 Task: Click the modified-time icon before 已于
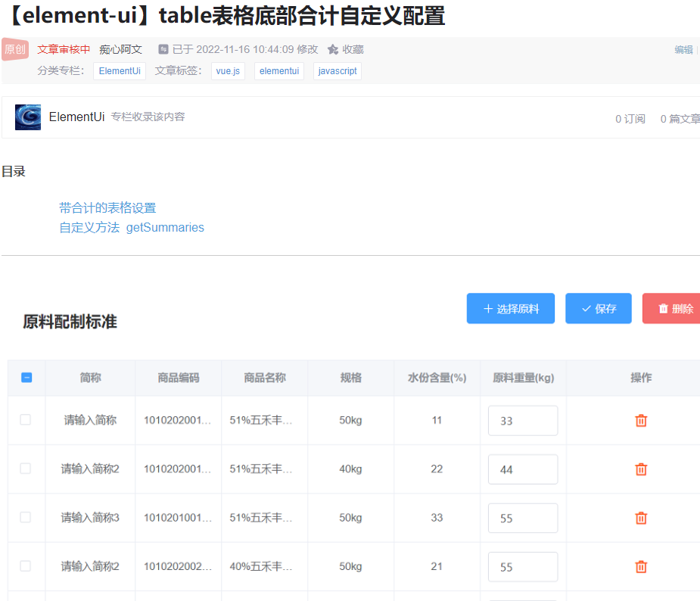pyautogui.click(x=163, y=49)
